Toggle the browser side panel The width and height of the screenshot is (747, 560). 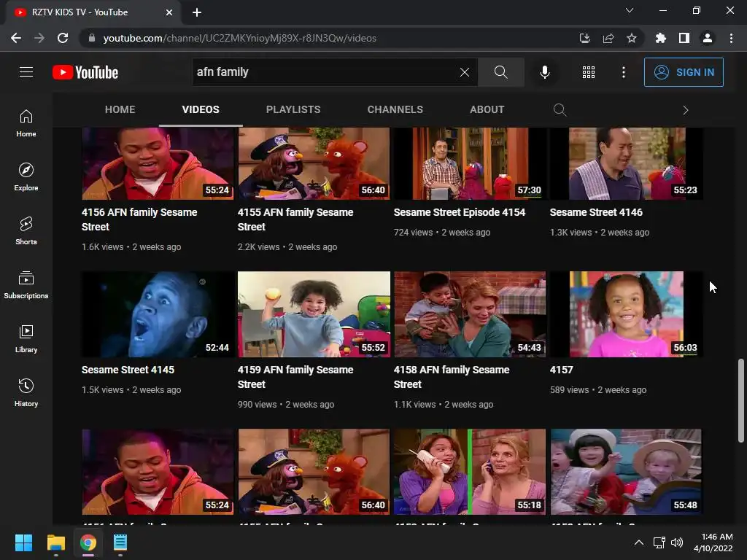684,38
